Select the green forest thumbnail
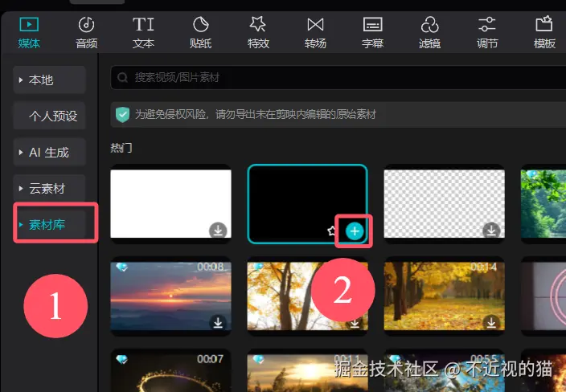Viewport: 566px width, 392px height. click(x=543, y=204)
